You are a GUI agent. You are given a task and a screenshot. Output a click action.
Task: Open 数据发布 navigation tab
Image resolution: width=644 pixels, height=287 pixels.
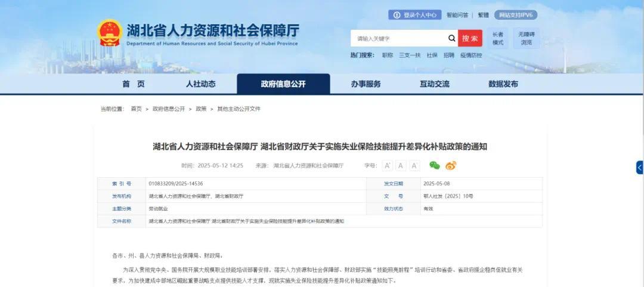point(503,84)
